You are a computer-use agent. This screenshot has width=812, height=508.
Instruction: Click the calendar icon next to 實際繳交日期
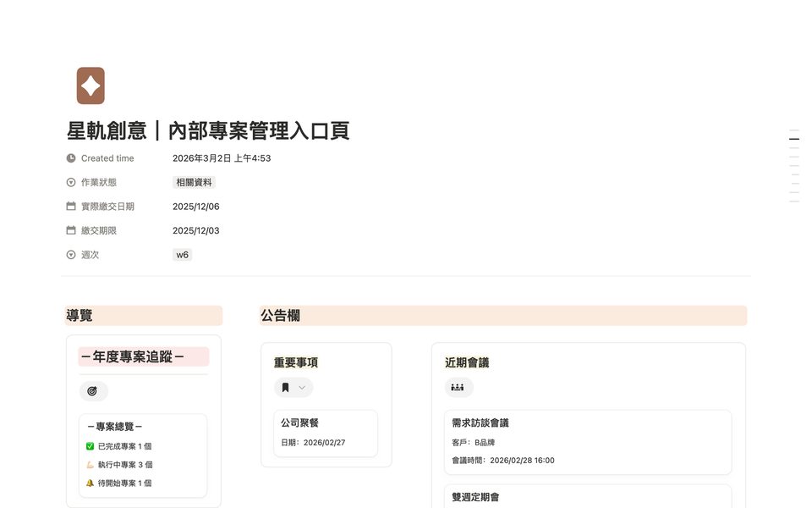(71, 207)
